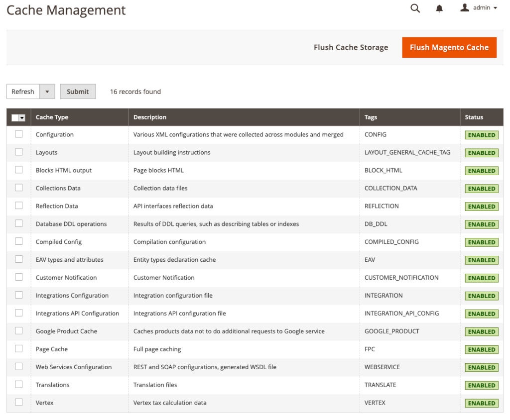Open the mass-select dropdown in the header checkbox
This screenshot has width=510, height=420.
click(22, 117)
